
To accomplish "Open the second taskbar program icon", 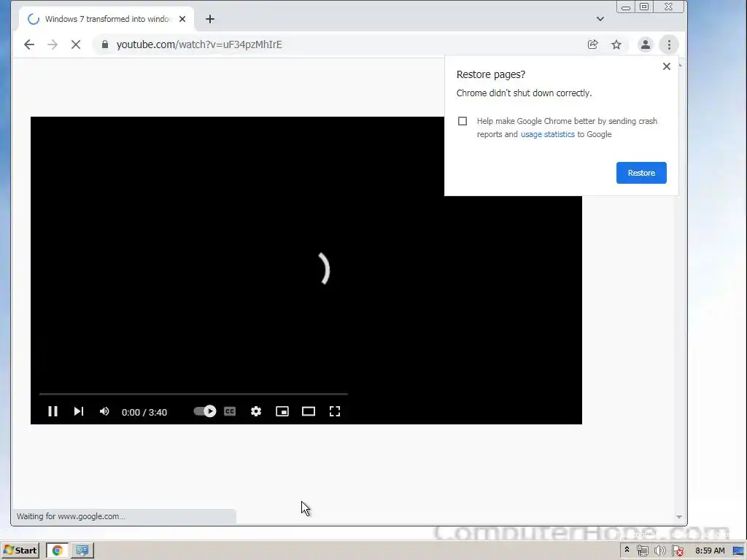I will click(x=82, y=551).
